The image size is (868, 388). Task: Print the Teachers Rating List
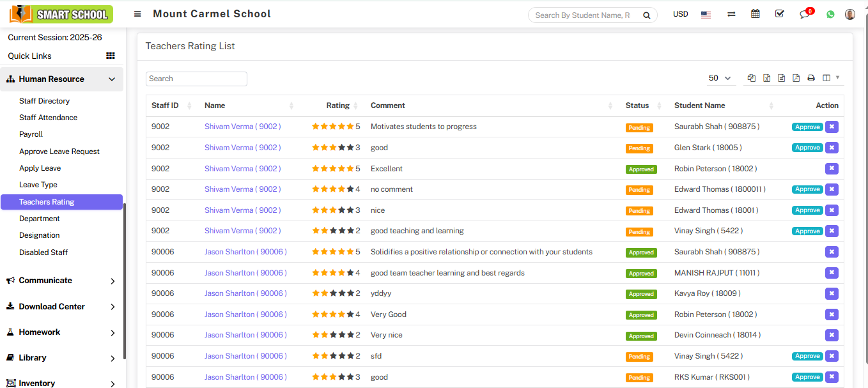810,77
